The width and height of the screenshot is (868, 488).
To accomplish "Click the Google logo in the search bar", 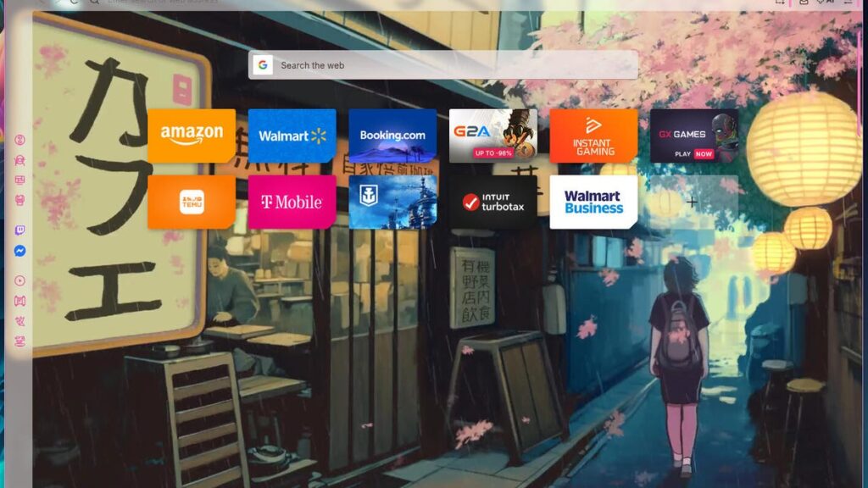I will [x=261, y=64].
